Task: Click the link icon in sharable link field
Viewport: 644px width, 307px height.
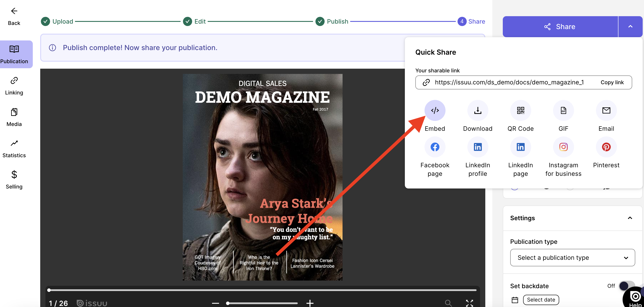Action: [426, 82]
